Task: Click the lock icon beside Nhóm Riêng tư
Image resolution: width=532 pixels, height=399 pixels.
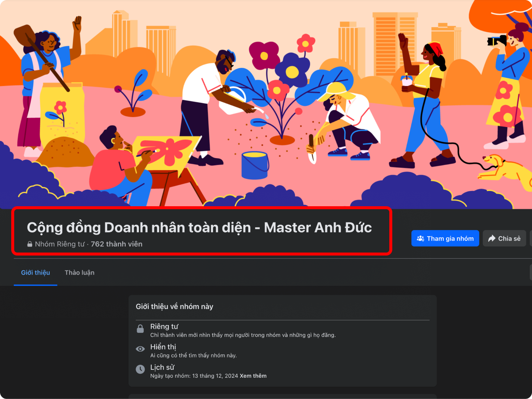Action: (x=30, y=244)
